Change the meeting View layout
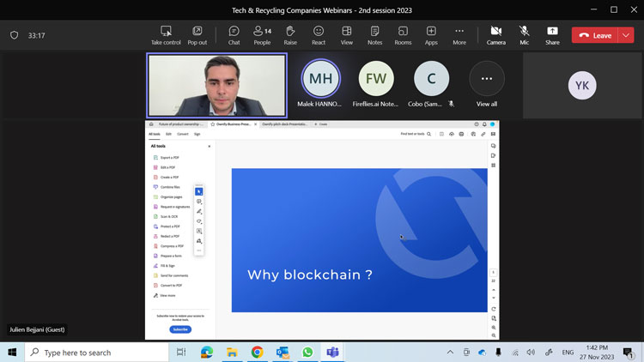The image size is (644, 362). 347,35
